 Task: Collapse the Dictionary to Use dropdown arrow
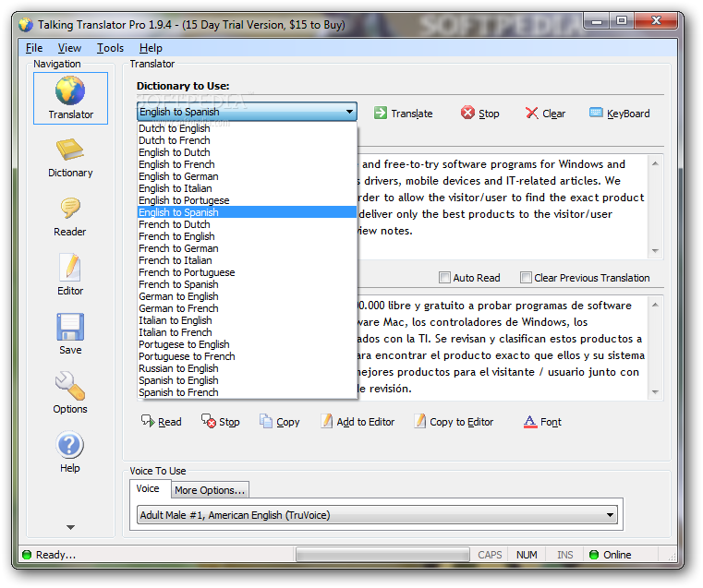click(x=349, y=112)
